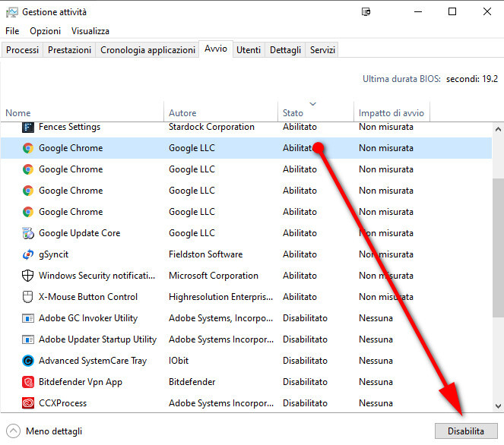Image resolution: width=504 pixels, height=445 pixels.
Task: Select the CCXProcess entry name
Action: [x=62, y=403]
